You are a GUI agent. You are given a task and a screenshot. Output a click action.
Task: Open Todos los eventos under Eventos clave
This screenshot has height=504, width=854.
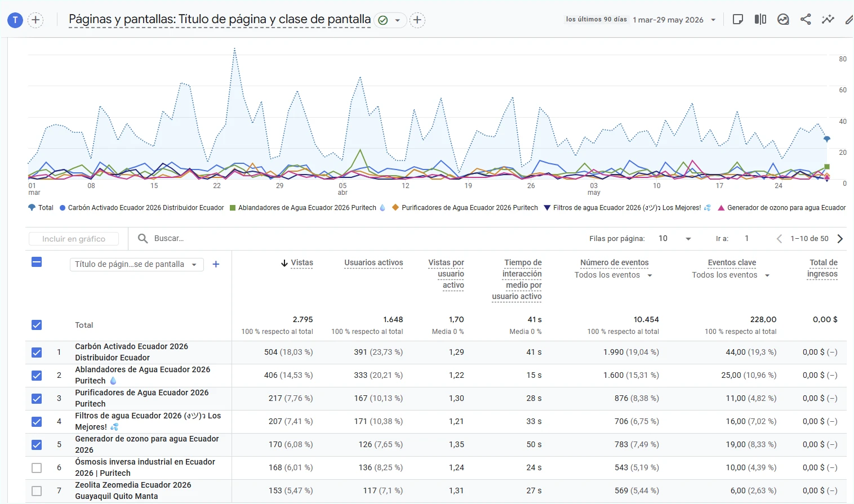(731, 275)
